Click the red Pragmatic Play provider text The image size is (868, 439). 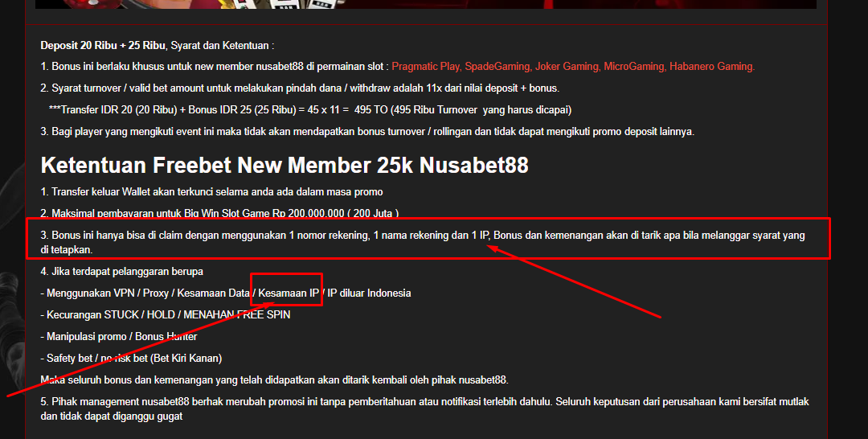pos(426,67)
